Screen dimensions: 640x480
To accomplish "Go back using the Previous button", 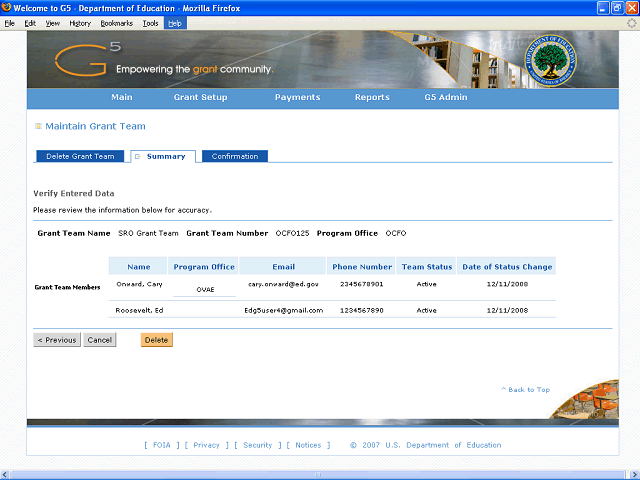I will coord(57,340).
